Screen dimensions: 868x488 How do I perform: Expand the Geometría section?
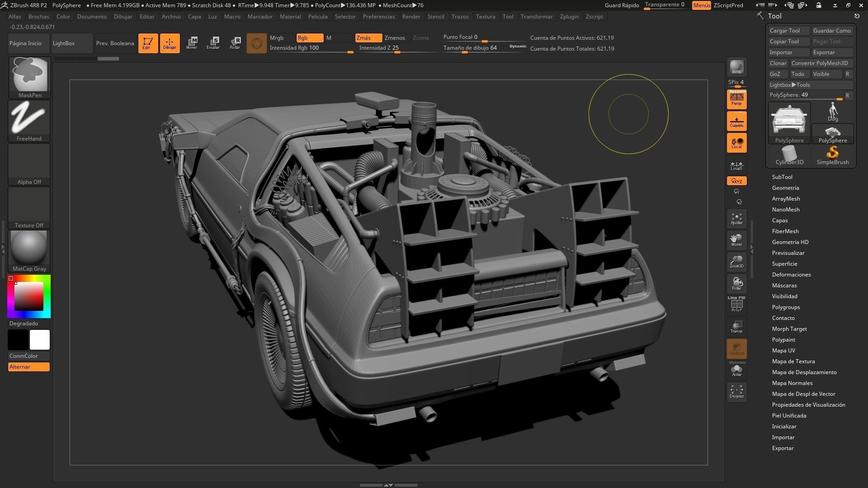pos(786,188)
